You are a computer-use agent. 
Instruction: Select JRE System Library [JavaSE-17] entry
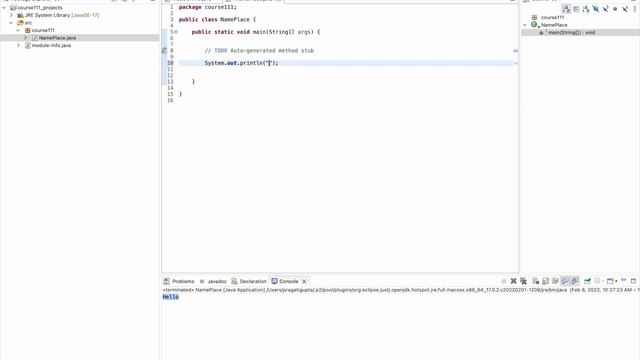point(62,15)
